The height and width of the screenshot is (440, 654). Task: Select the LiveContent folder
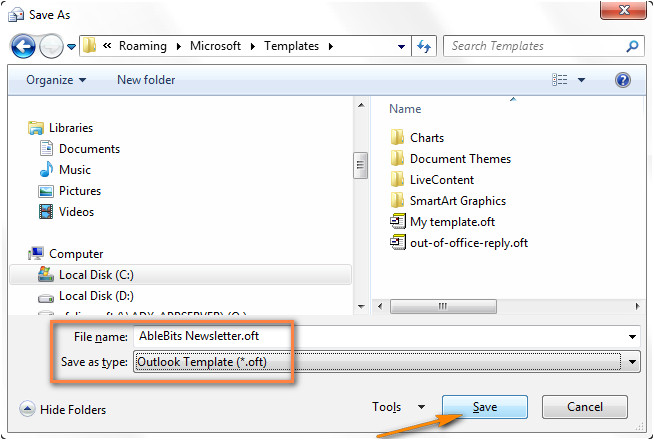point(442,180)
